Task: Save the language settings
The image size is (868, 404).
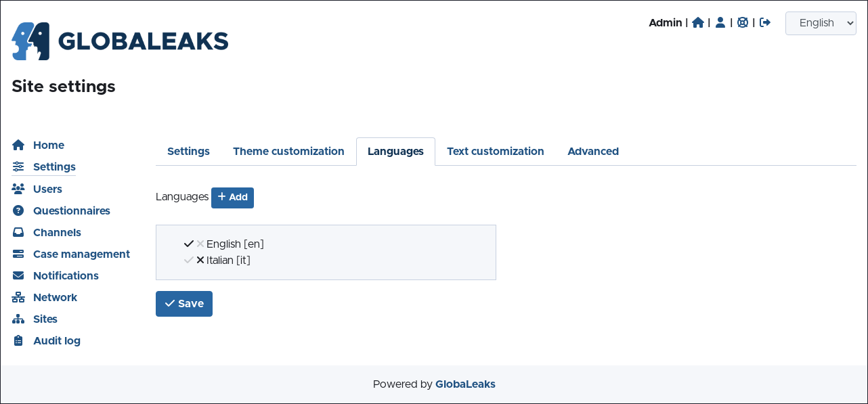Action: (x=184, y=304)
